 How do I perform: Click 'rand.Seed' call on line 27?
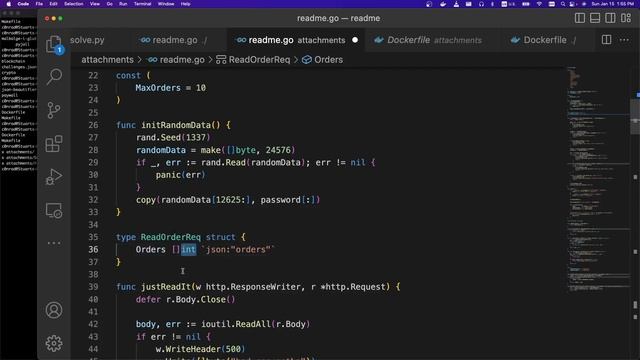[158, 138]
